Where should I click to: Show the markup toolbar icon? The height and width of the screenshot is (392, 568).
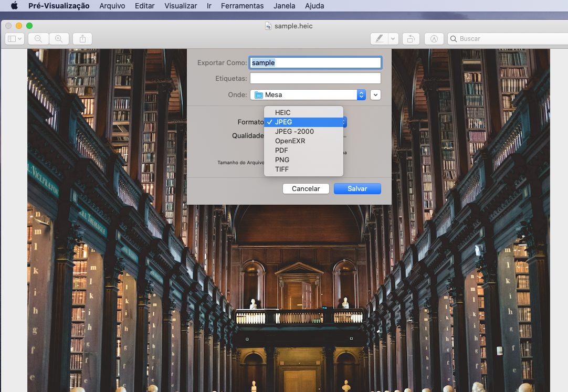[434, 39]
